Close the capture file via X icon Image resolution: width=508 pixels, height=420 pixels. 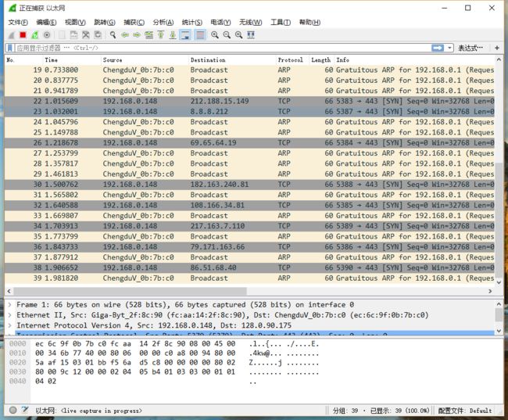85,35
